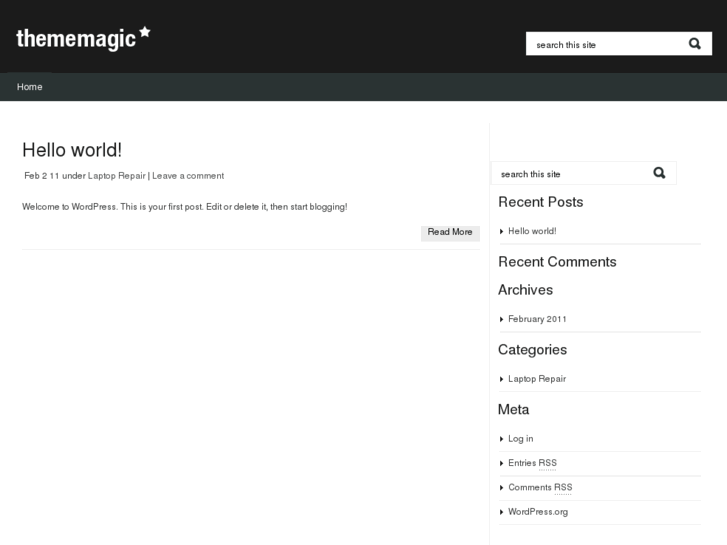Click the sidebar search magnifier icon

click(x=659, y=173)
